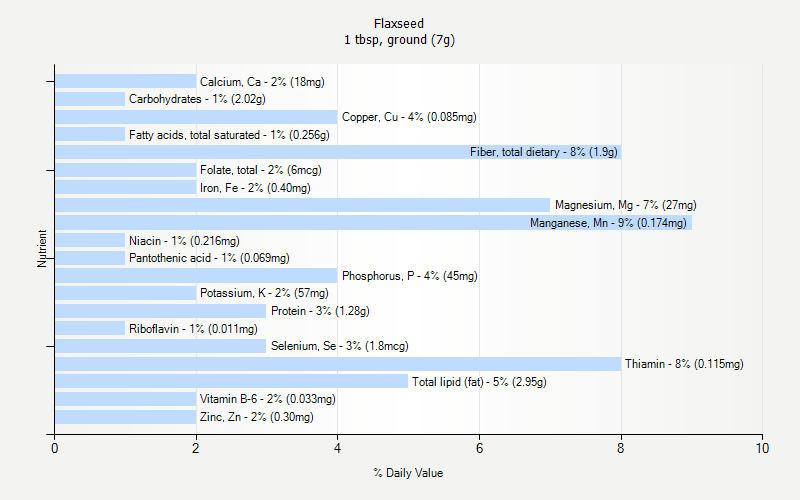Viewport: 800px width, 500px height.
Task: Click the Vitamin B-6 label
Action: click(x=267, y=399)
